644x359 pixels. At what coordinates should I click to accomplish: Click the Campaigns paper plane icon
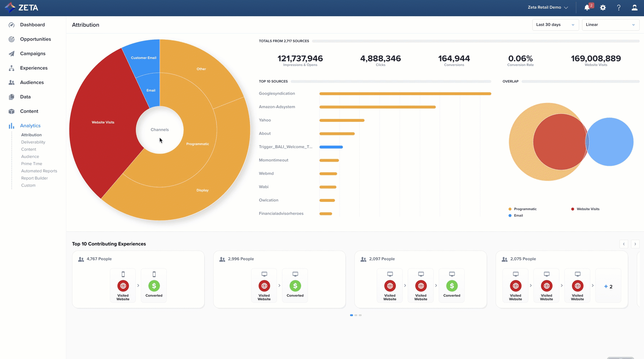click(x=12, y=54)
